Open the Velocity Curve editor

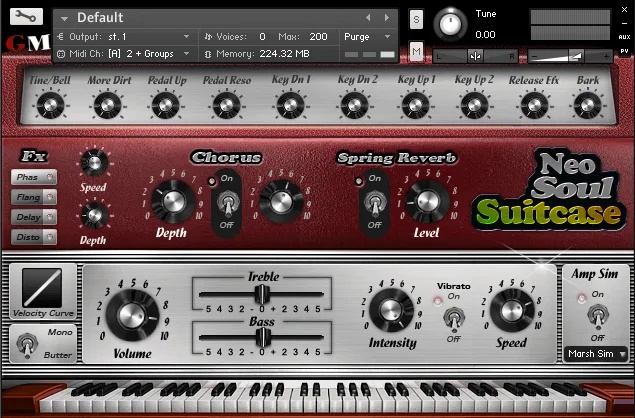coord(42,288)
